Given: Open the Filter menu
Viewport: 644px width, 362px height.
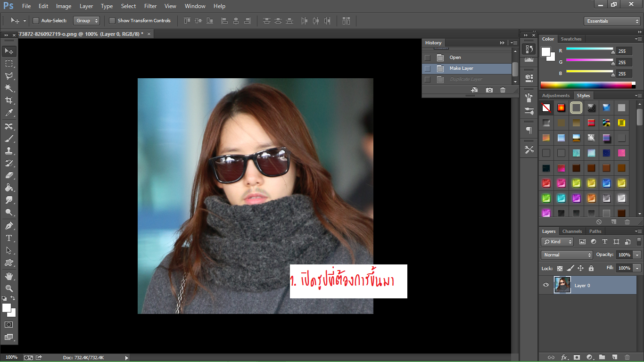Looking at the screenshot, I should [150, 6].
